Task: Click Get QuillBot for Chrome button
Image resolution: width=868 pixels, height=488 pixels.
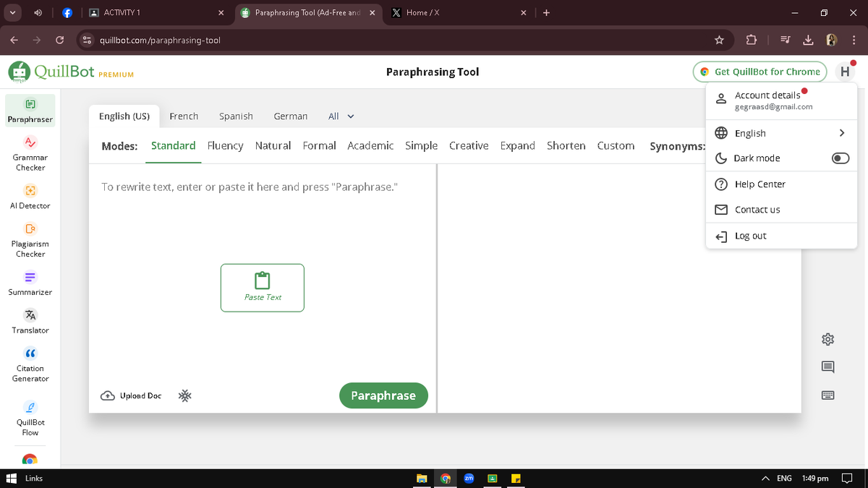Action: click(x=759, y=72)
